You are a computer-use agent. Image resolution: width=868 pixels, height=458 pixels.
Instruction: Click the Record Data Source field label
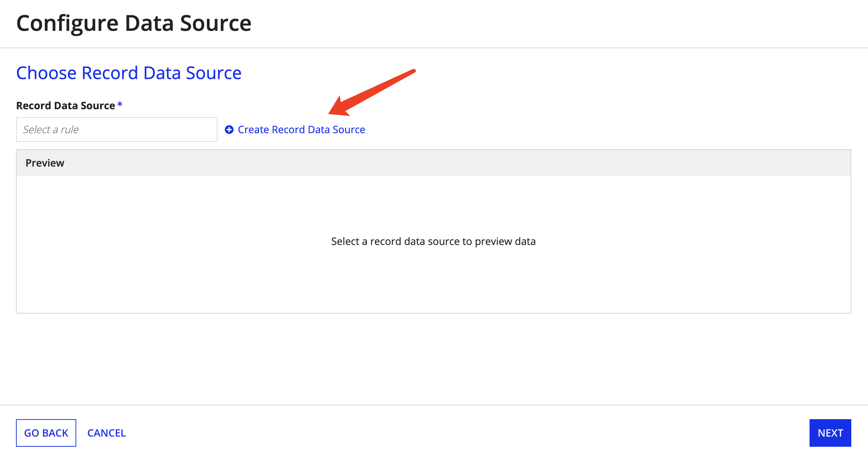coord(66,106)
